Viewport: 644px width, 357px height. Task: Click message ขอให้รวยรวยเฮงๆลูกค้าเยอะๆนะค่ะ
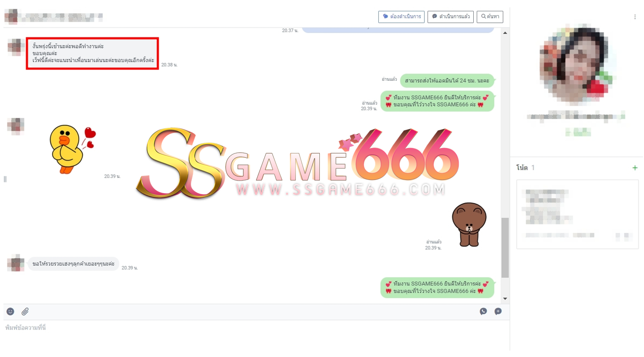tap(73, 264)
